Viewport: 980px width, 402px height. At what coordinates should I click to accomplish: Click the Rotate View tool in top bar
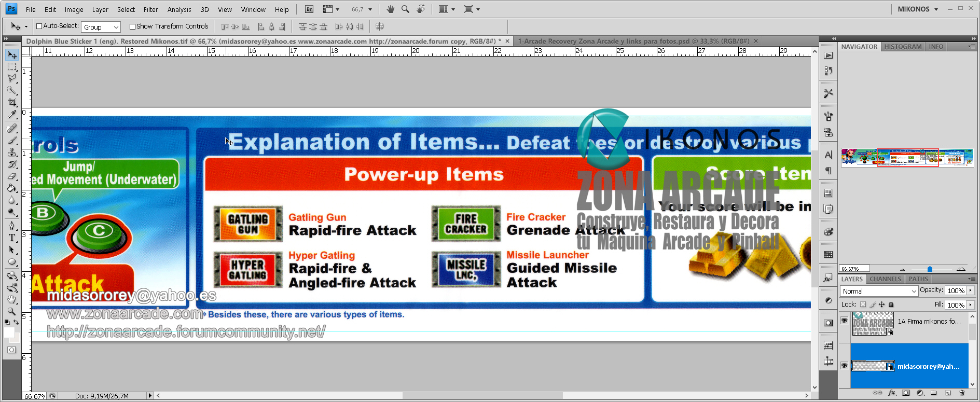[x=421, y=9]
